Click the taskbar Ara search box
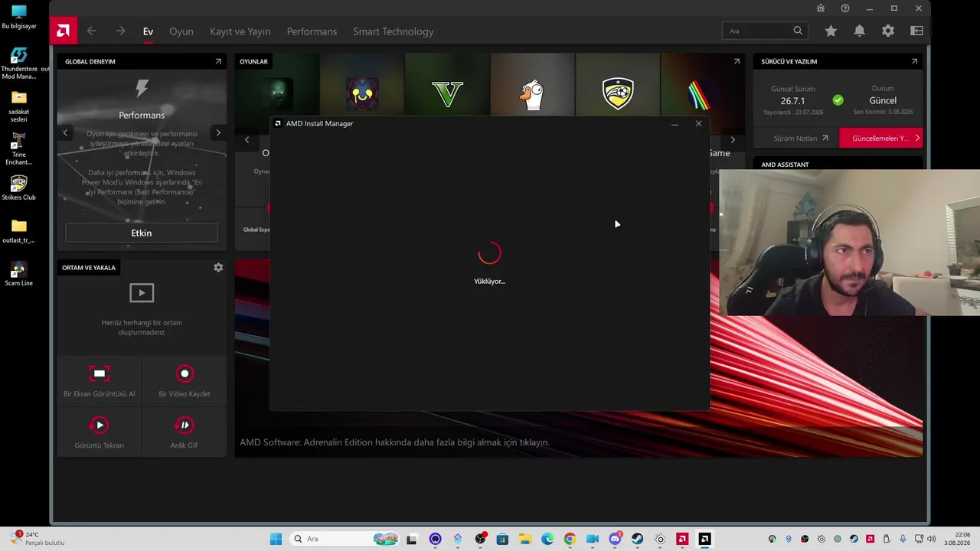This screenshot has width=980, height=551. click(x=343, y=539)
